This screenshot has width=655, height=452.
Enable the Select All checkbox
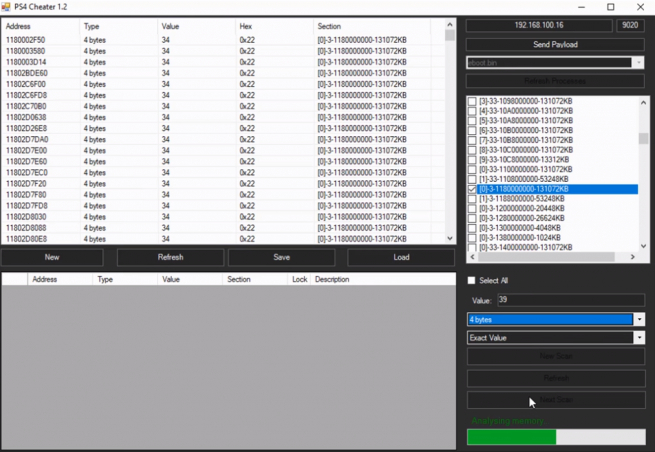pos(473,280)
